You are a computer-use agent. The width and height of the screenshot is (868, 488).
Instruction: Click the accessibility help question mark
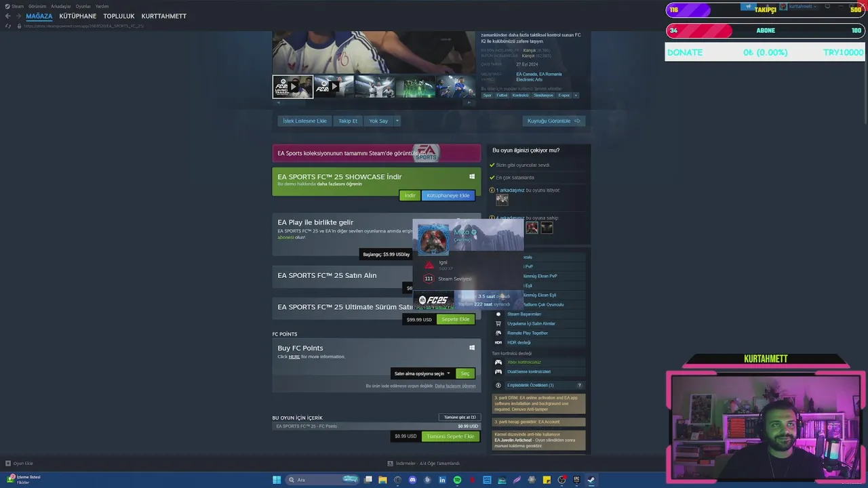(x=579, y=385)
